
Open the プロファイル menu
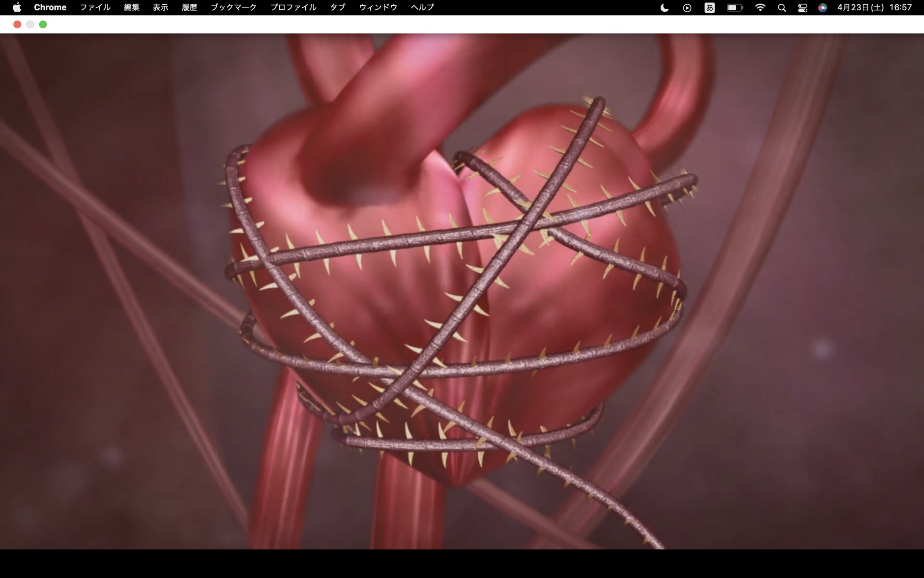point(293,7)
